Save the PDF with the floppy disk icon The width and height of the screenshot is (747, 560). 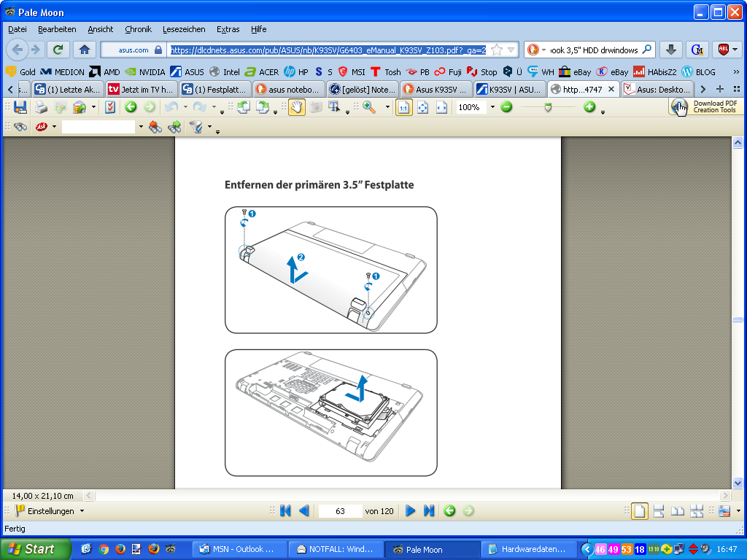20,107
